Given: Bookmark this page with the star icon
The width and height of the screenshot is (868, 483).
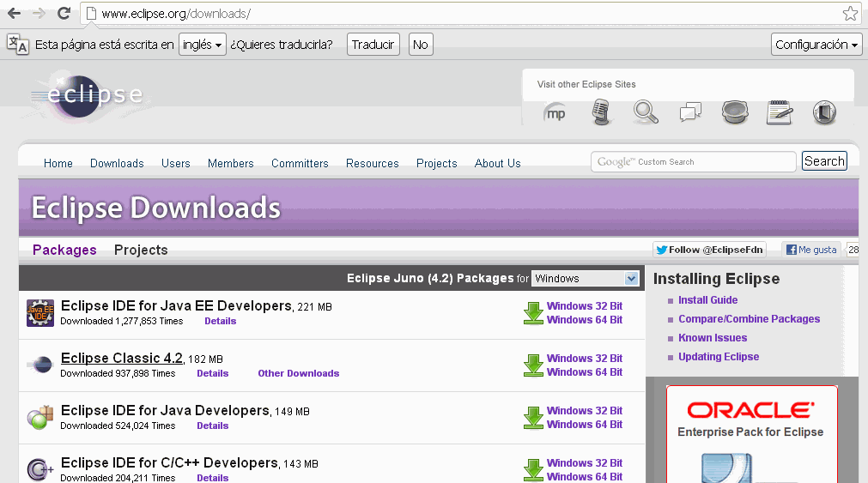Looking at the screenshot, I should 850,13.
